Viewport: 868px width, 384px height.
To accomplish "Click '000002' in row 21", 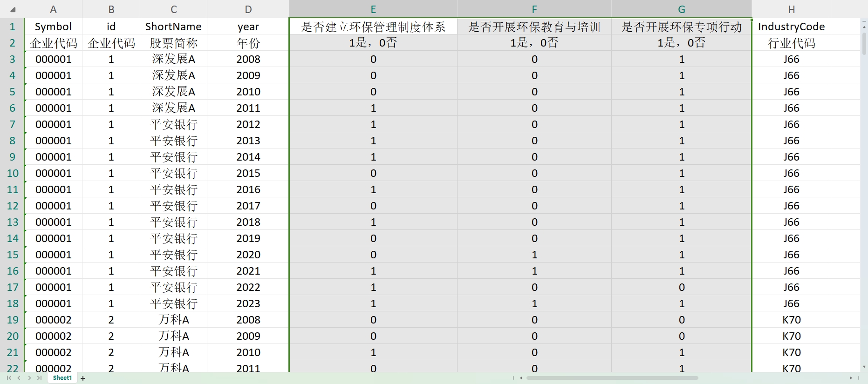I will click(x=53, y=352).
